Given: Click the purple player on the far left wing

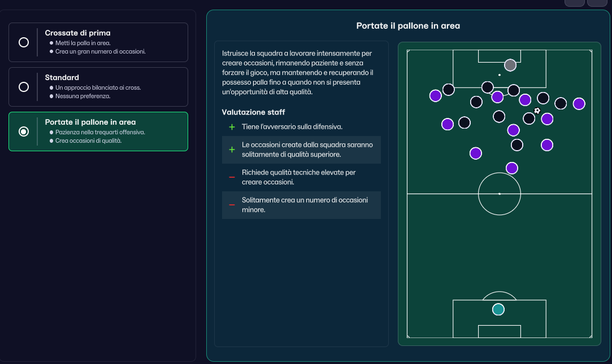Looking at the screenshot, I should click(435, 95).
